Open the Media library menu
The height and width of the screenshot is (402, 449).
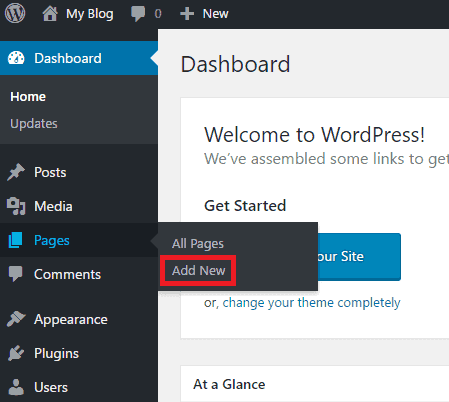53,206
